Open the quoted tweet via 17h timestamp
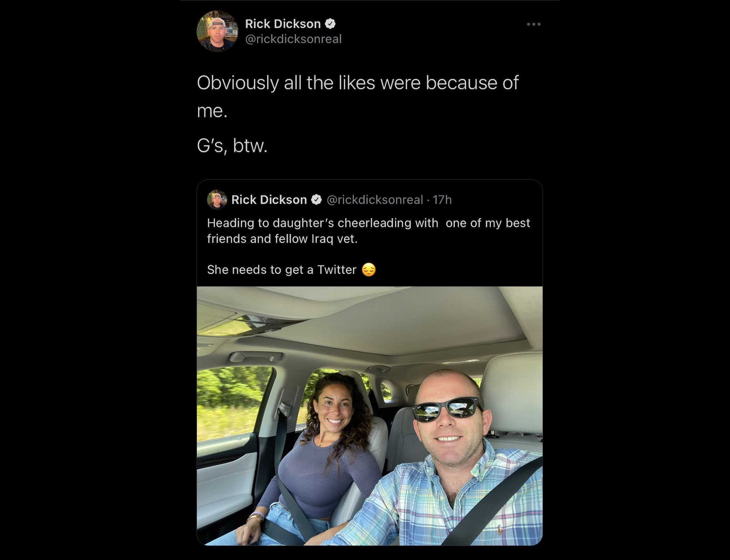 point(442,200)
